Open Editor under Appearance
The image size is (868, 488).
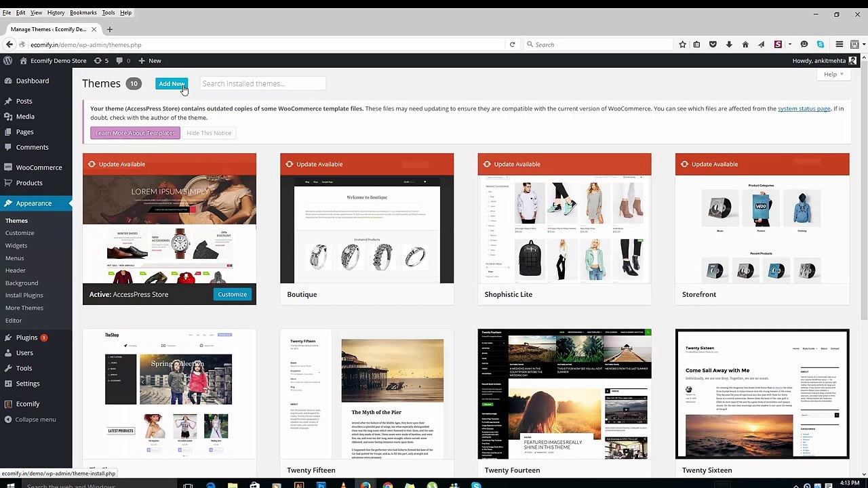(x=14, y=321)
